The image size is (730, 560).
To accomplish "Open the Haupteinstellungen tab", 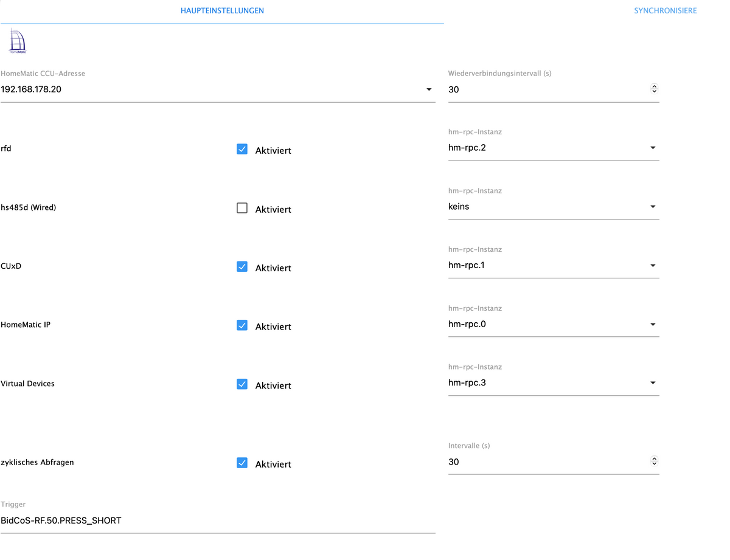I will point(222,11).
